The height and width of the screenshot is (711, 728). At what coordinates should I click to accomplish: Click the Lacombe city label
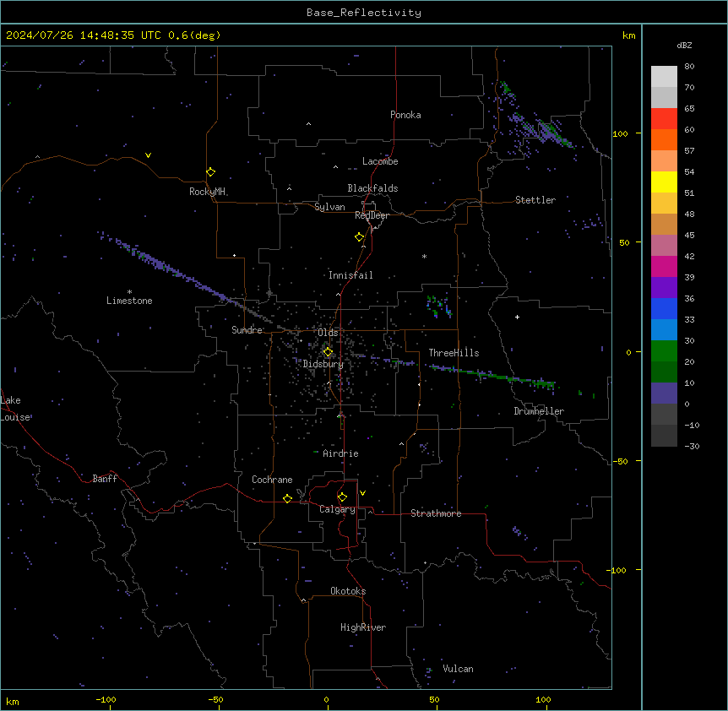click(380, 161)
